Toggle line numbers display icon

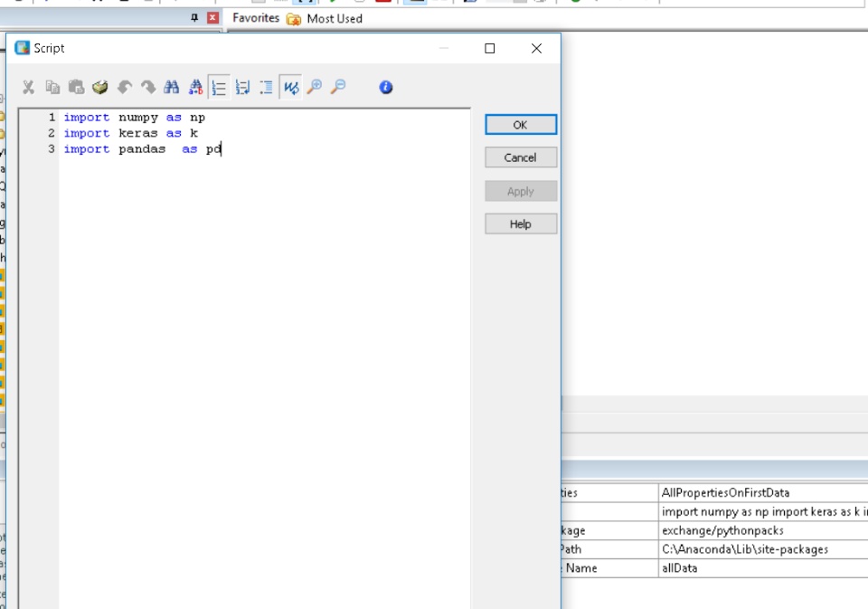coord(219,87)
